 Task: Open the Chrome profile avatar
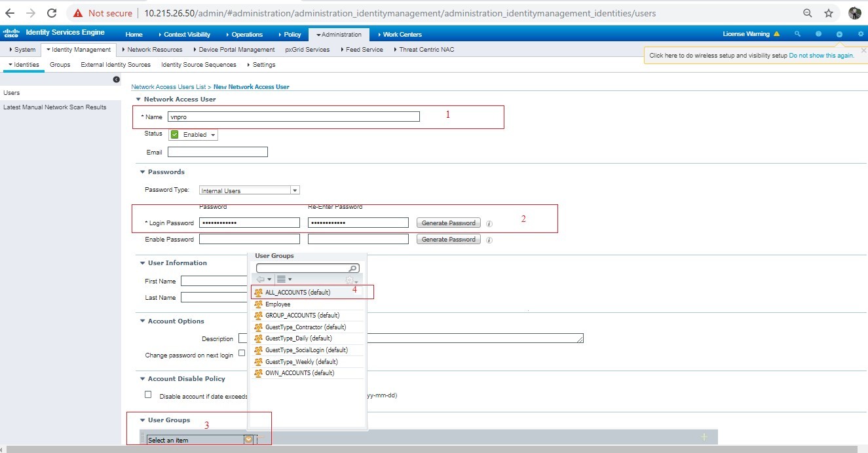854,13
